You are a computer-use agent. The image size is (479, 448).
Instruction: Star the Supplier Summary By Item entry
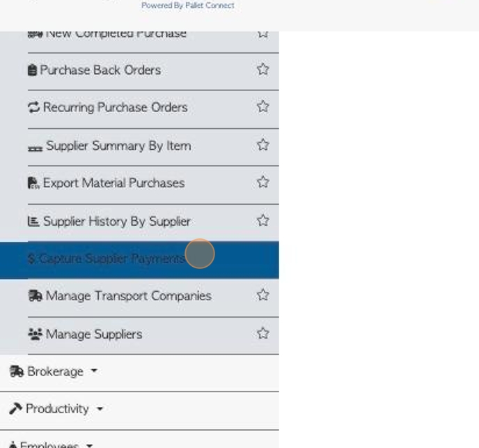(x=262, y=145)
